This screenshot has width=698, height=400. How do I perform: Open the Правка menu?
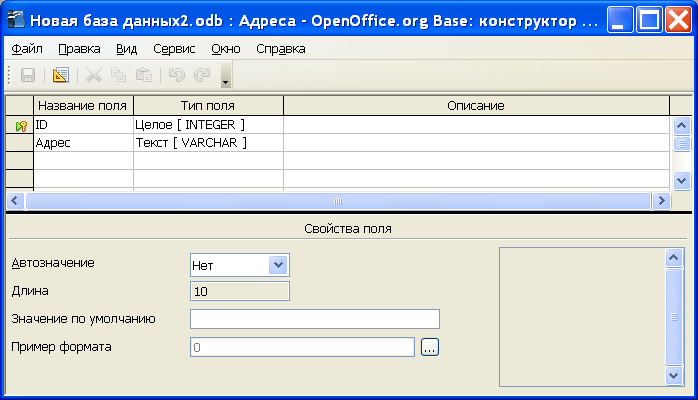click(79, 48)
